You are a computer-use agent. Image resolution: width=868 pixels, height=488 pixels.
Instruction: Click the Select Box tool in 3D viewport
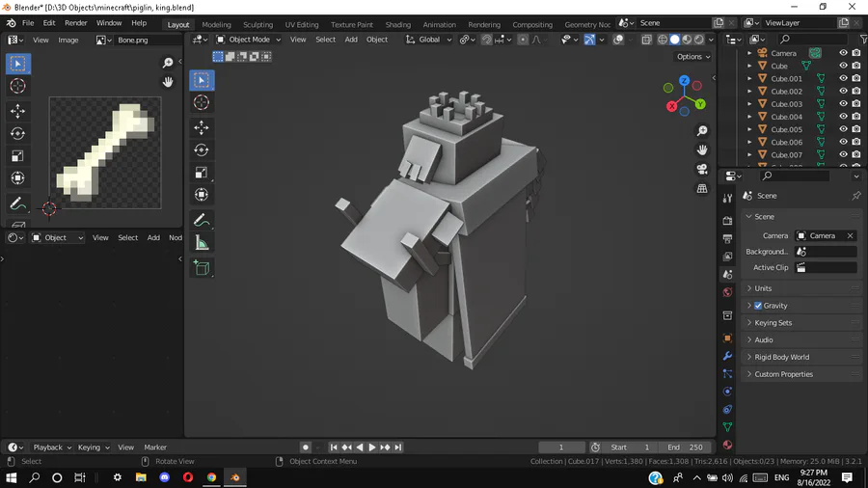(x=202, y=80)
